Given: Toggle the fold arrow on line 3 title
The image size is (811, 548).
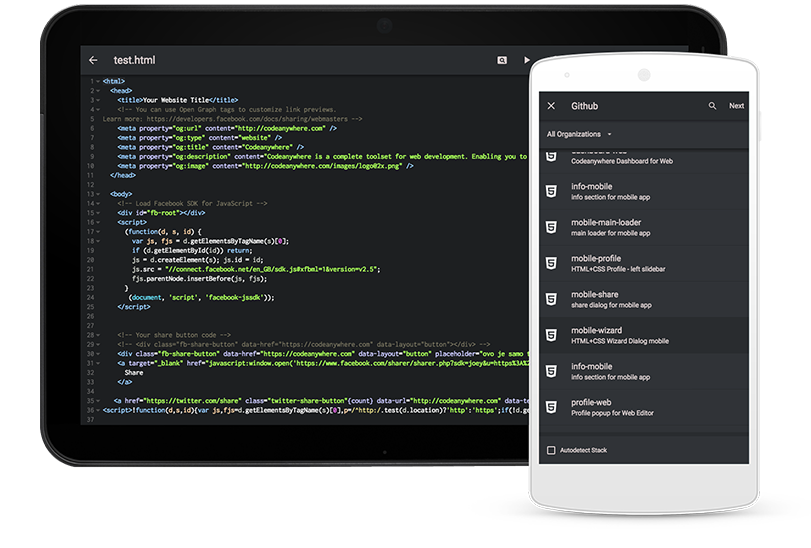Looking at the screenshot, I should pos(98,100).
